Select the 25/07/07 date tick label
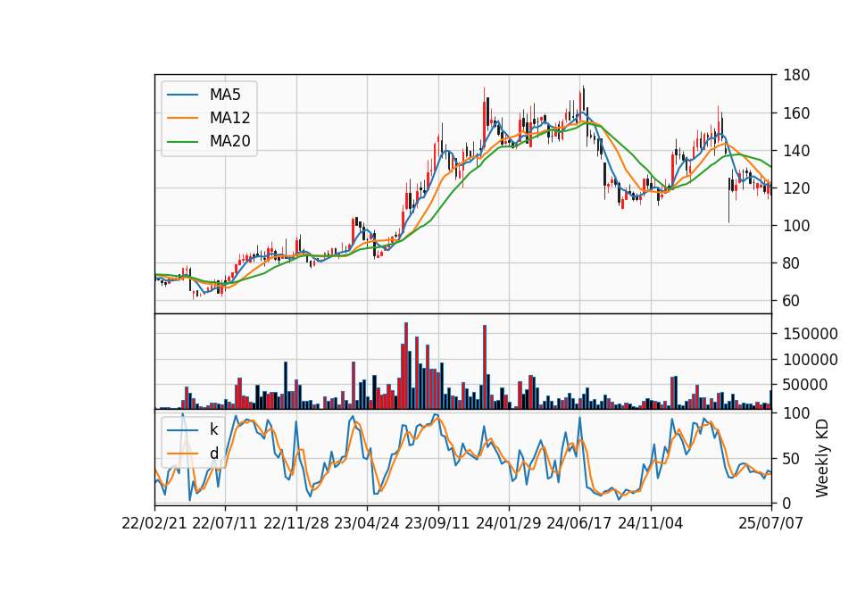 coord(771,523)
